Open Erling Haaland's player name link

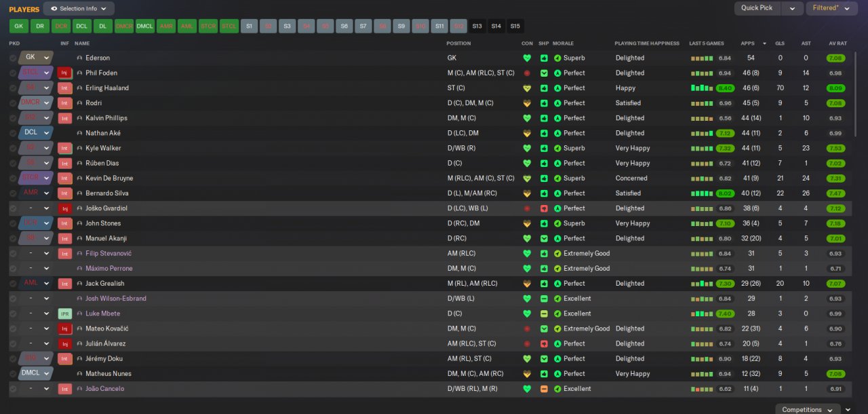point(107,88)
